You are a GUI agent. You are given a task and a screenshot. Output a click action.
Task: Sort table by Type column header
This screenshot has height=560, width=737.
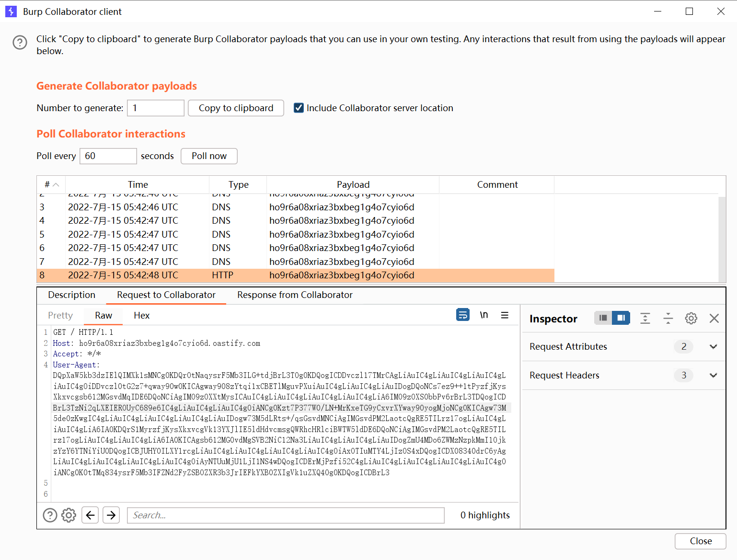coord(238,184)
